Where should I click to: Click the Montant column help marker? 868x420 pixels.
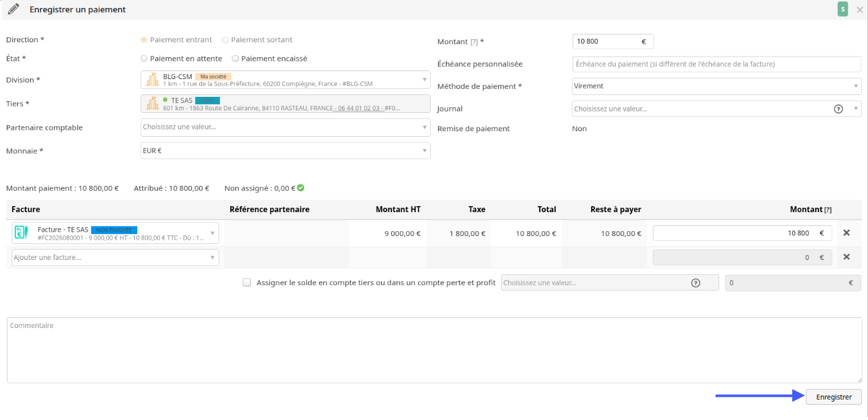(828, 210)
